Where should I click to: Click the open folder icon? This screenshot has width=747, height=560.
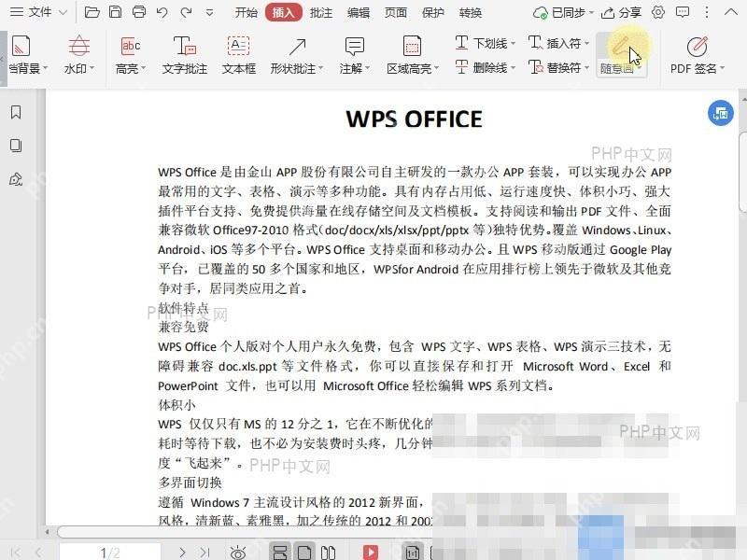coord(92,12)
